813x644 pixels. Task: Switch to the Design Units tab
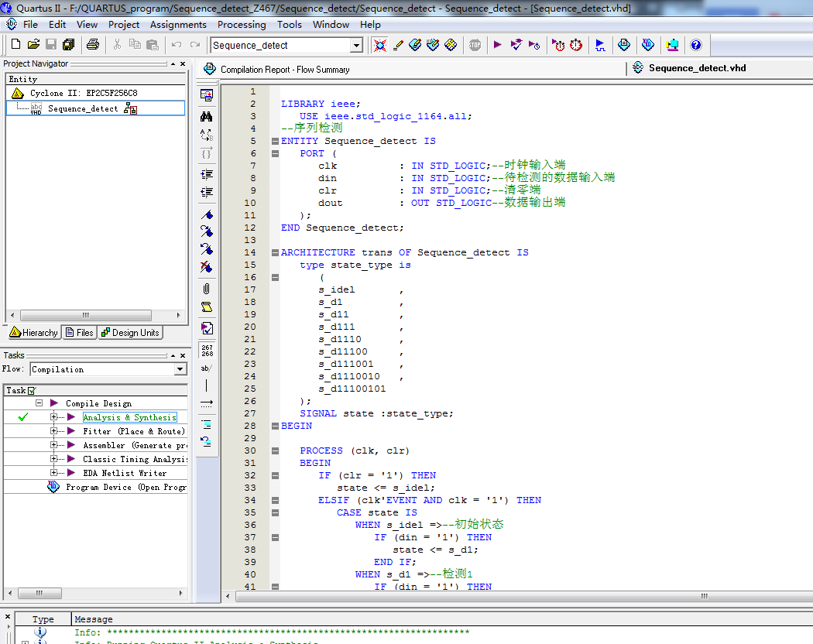[129, 333]
